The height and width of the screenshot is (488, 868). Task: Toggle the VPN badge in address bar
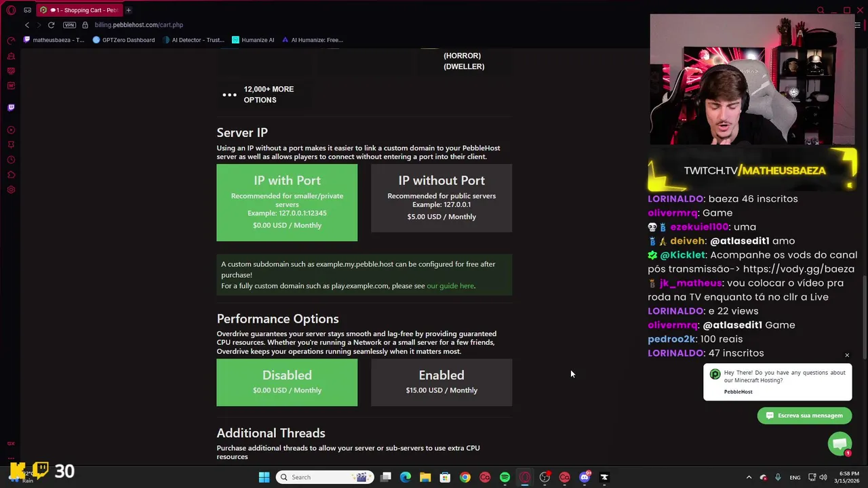69,25
